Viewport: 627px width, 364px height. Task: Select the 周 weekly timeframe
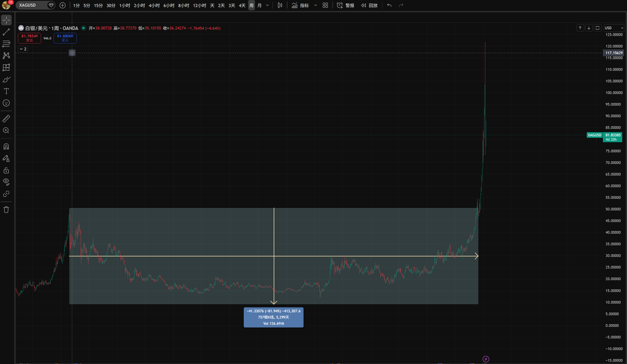pyautogui.click(x=251, y=5)
